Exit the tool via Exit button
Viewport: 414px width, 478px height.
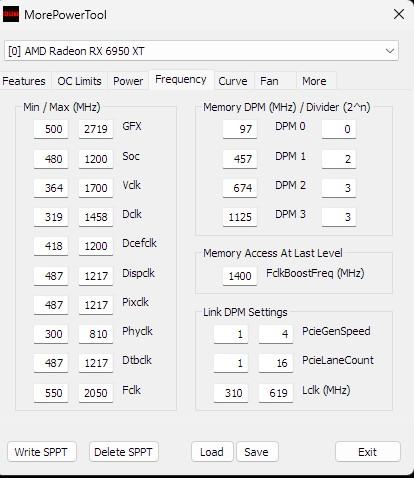367,452
